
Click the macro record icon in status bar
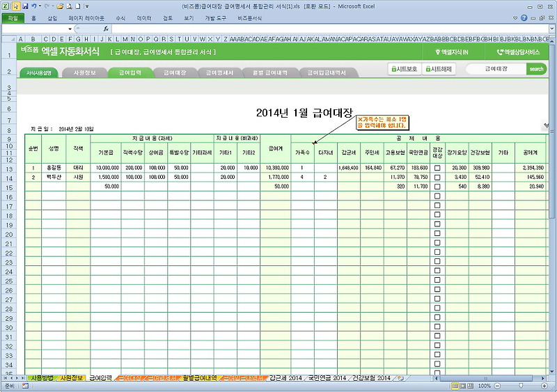click(25, 386)
